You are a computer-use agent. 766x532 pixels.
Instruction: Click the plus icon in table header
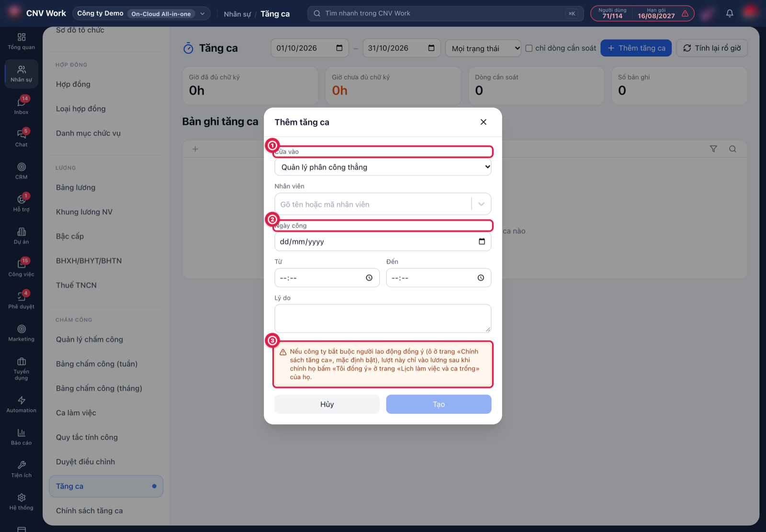click(x=195, y=149)
